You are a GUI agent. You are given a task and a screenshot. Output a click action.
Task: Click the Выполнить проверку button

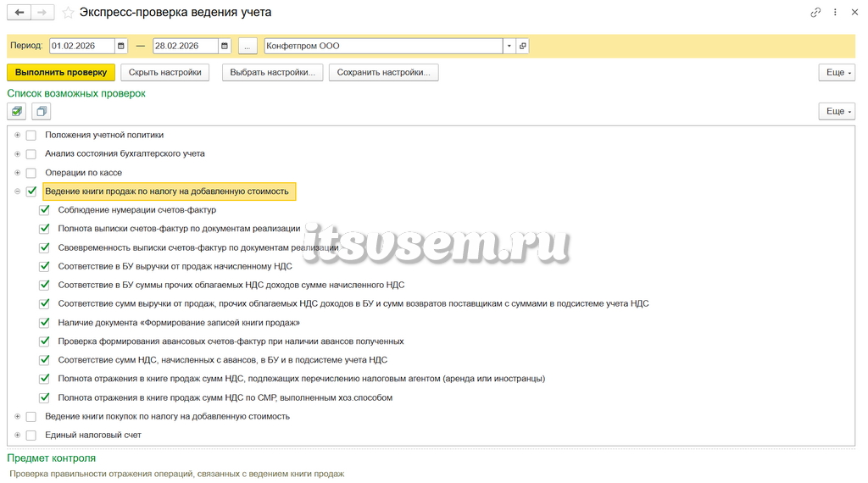[x=61, y=73]
